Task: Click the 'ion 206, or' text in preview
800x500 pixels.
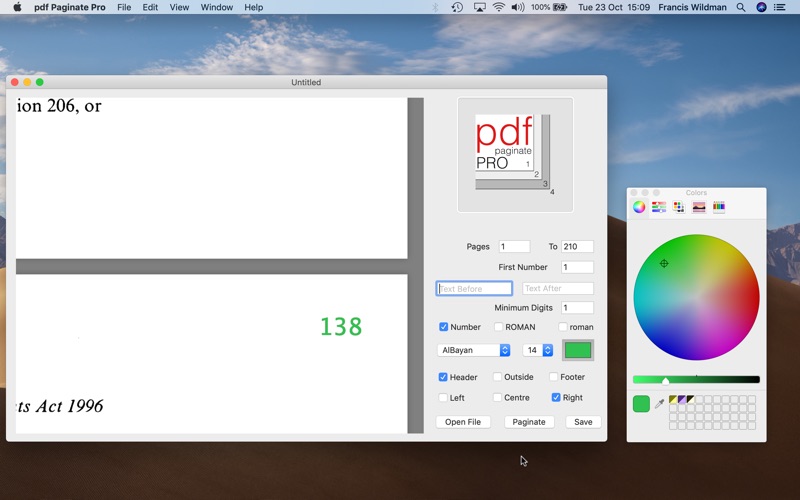Action: [59, 106]
